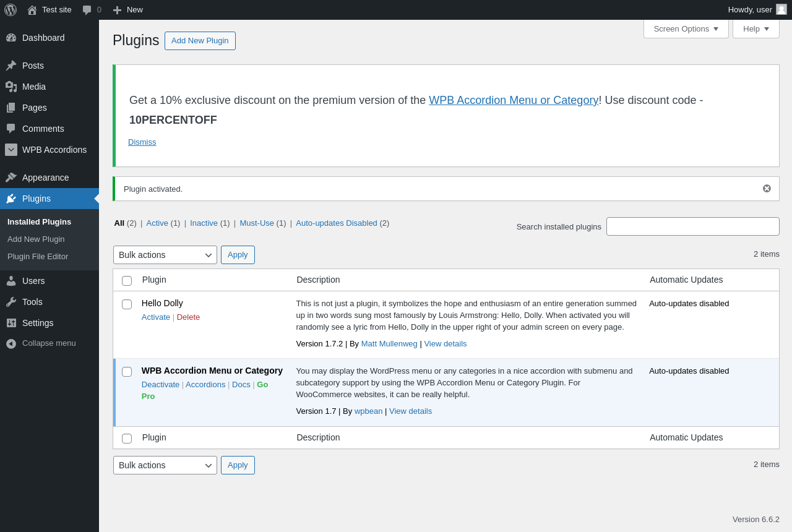Open top Bulk actions dropdown
This screenshot has height=532, width=792.
165,255
